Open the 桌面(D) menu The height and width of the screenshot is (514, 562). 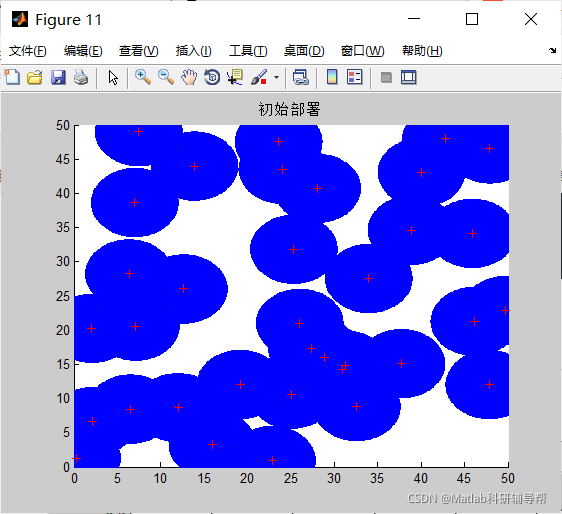tap(304, 51)
